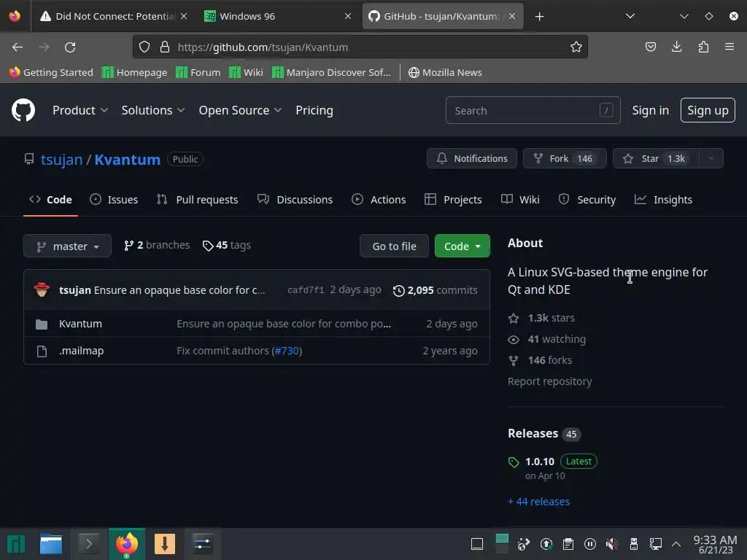Expand the Solutions menu
Viewport: 747px width, 560px height.
(153, 111)
